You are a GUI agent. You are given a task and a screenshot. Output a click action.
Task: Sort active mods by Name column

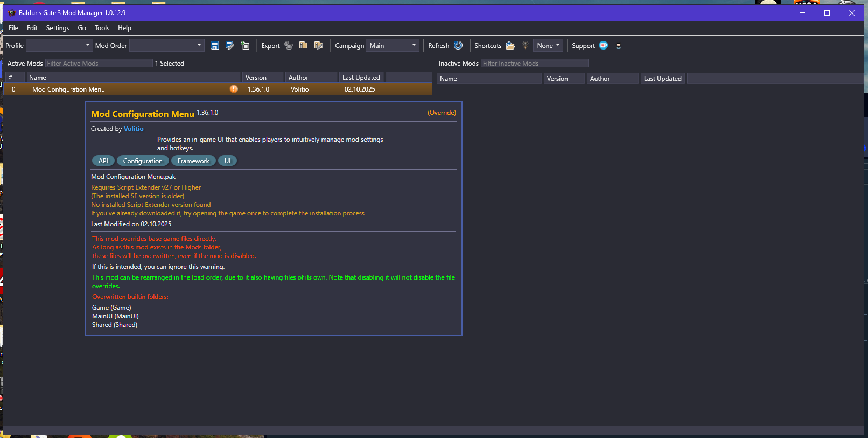tap(134, 78)
